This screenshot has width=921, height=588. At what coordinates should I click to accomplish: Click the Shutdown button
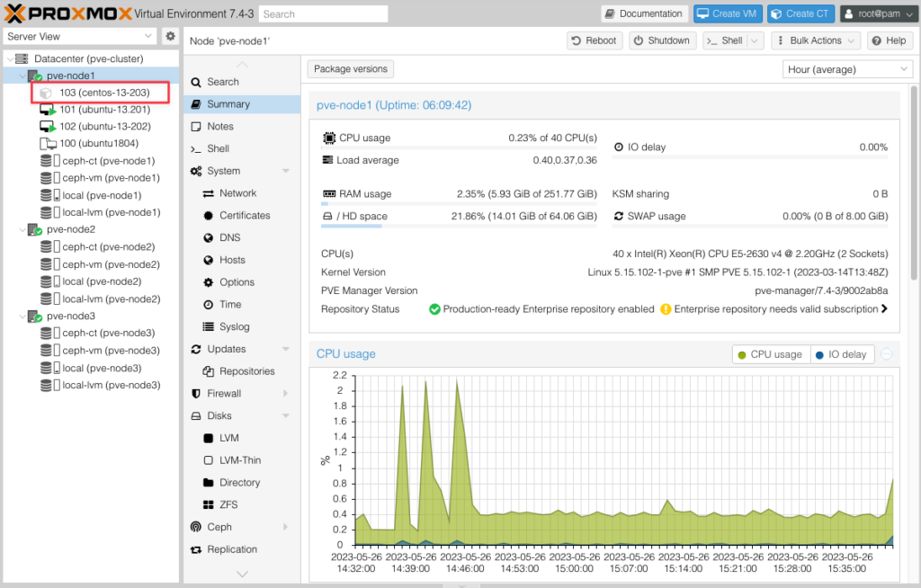pyautogui.click(x=663, y=40)
